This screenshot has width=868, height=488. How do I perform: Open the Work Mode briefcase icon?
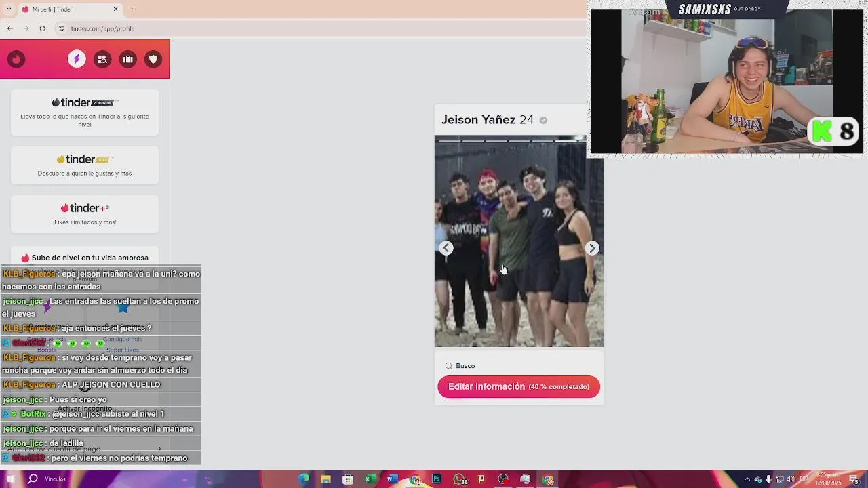click(x=127, y=60)
